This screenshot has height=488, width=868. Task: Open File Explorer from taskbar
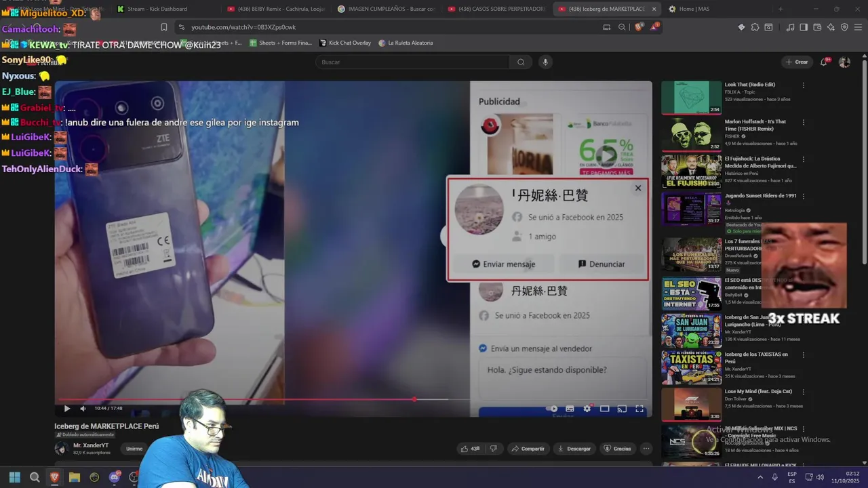tap(75, 477)
